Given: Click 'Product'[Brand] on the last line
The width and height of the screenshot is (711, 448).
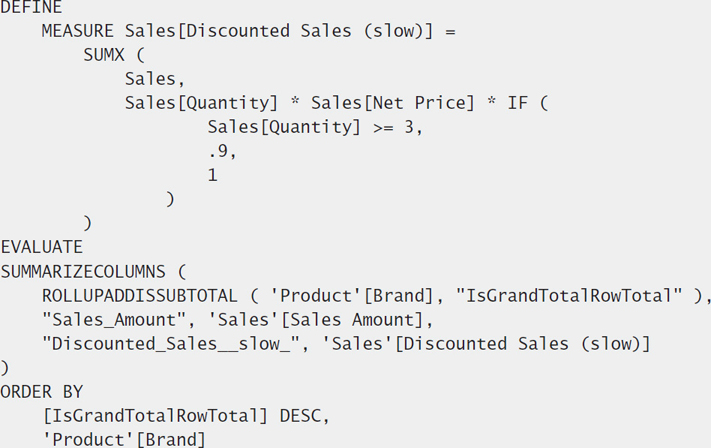Looking at the screenshot, I should [x=124, y=439].
